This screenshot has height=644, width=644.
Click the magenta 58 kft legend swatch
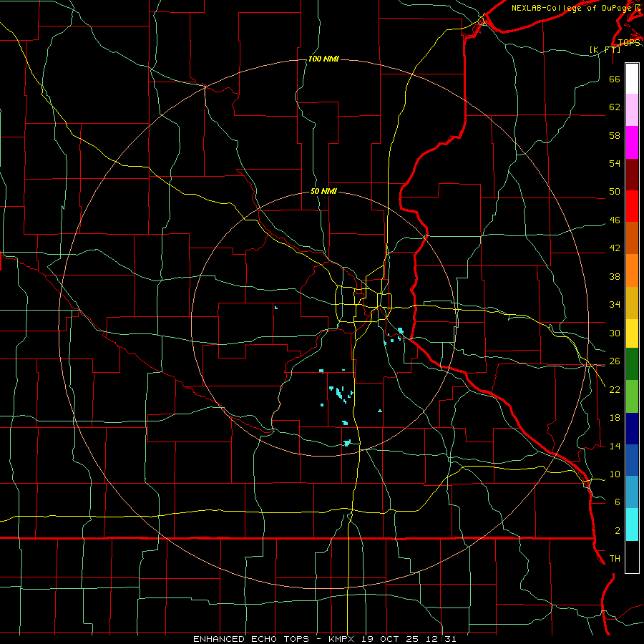(x=632, y=142)
